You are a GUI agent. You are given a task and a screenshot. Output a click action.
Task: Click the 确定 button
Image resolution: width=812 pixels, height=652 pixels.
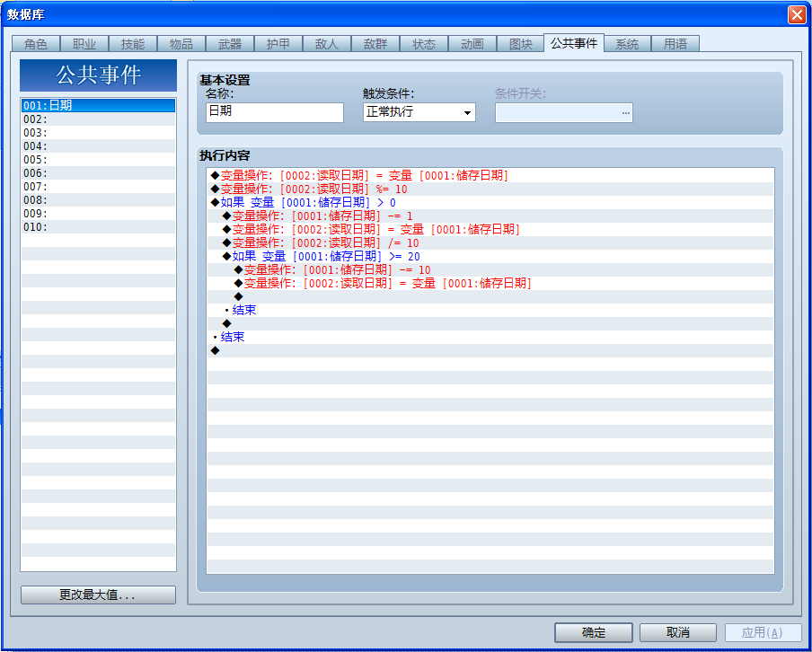pos(594,632)
